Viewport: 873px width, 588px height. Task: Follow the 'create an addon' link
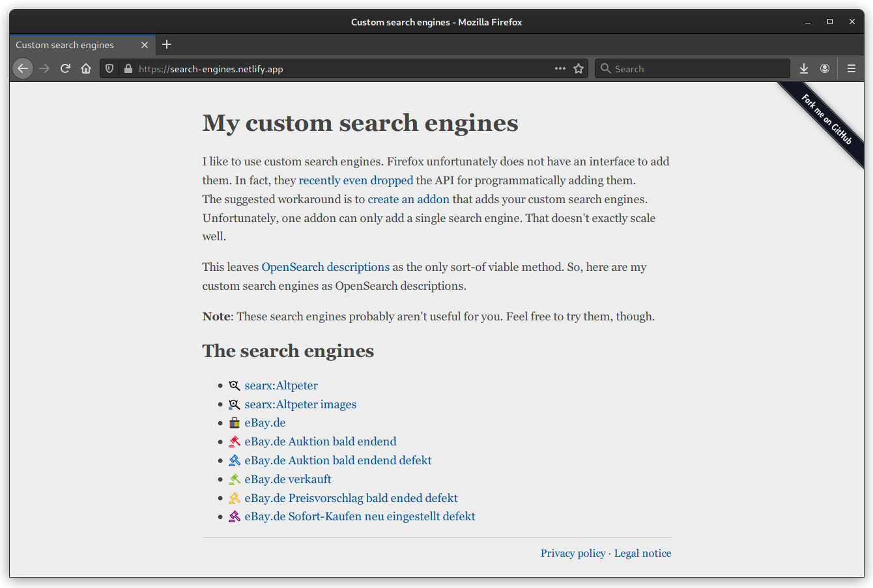pyautogui.click(x=408, y=199)
